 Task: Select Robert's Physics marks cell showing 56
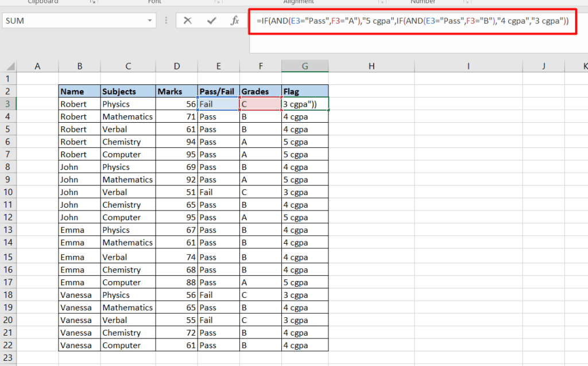(176, 103)
